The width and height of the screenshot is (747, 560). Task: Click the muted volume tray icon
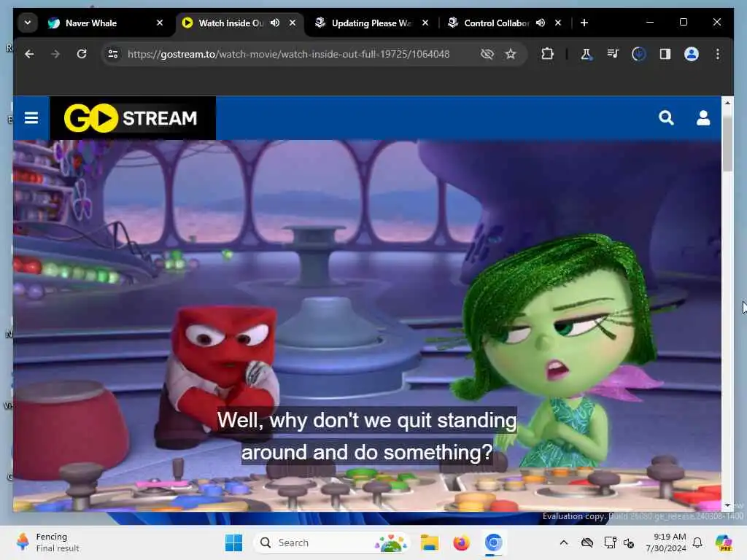coord(629,542)
